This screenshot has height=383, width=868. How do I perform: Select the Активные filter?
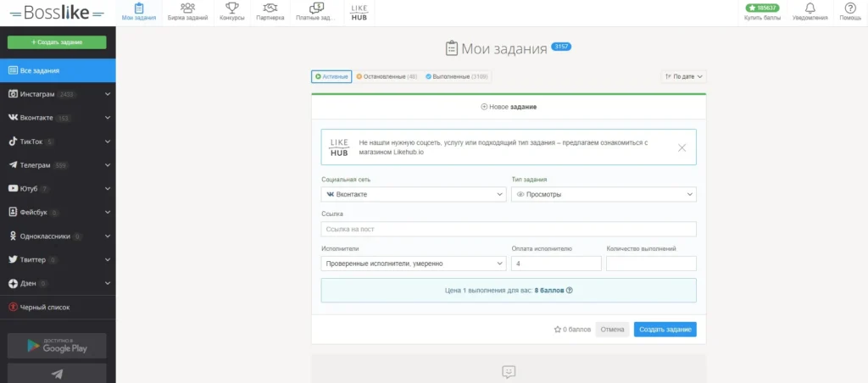pos(331,76)
